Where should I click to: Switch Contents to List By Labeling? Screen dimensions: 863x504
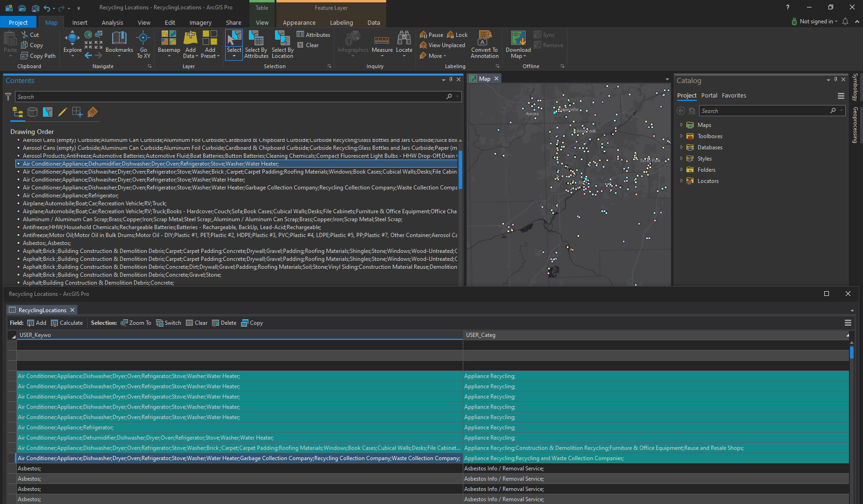pos(92,112)
